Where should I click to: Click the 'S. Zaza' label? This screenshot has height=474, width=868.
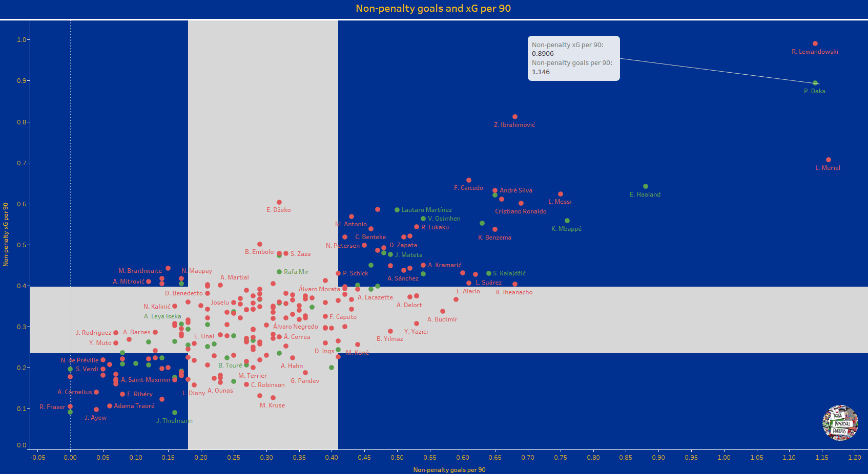click(301, 254)
